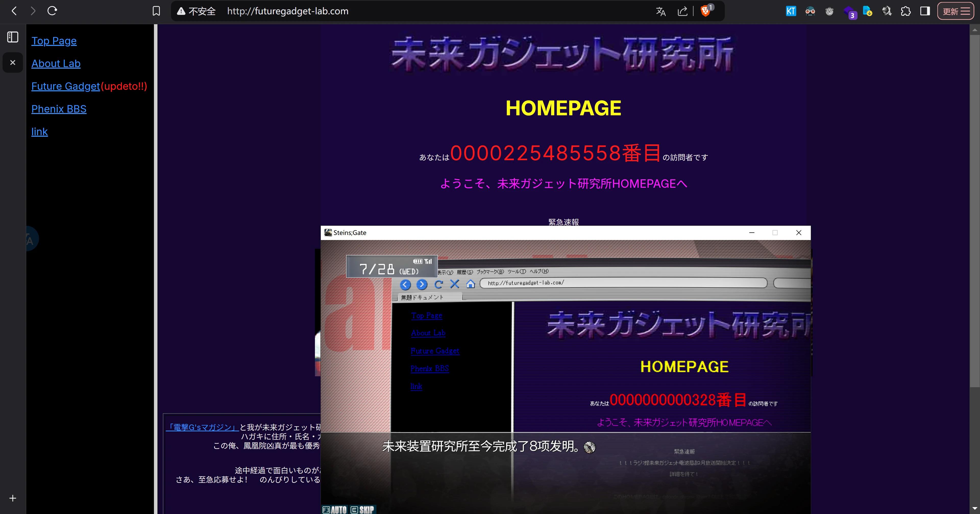Toggle AUTO mode in Steins;Gate window
Image resolution: width=980 pixels, height=514 pixels.
point(335,509)
